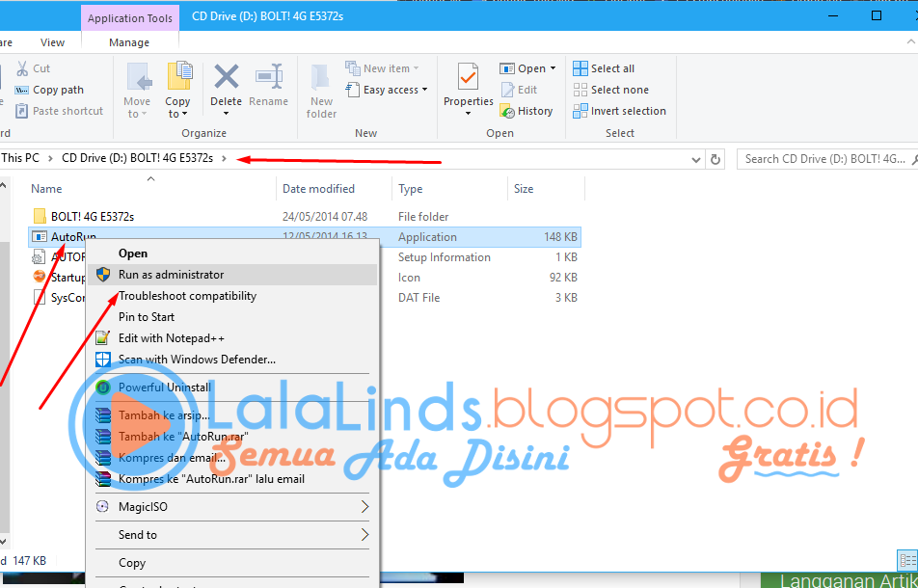918x588 pixels.
Task: Click the Application Tools tab header
Action: 130,18
